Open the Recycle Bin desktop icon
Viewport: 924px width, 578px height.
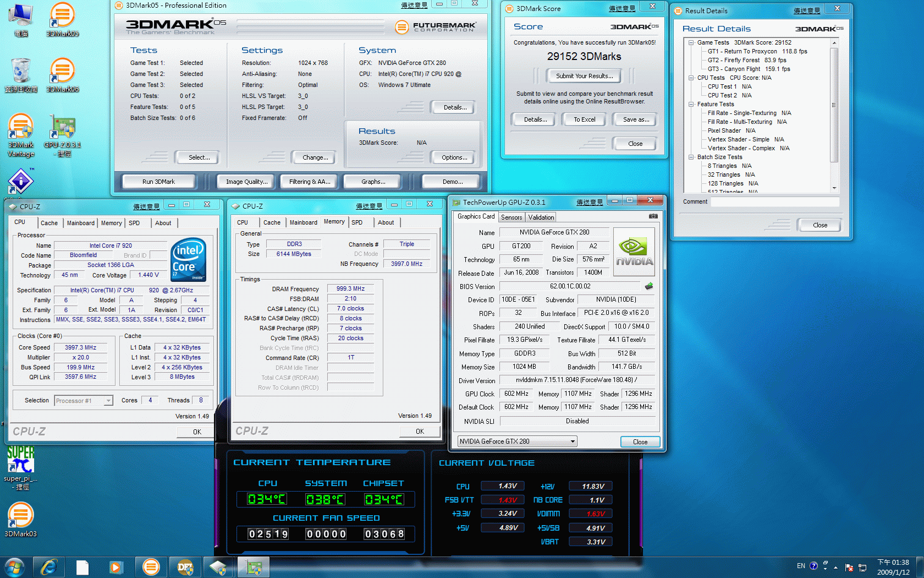point(21,75)
